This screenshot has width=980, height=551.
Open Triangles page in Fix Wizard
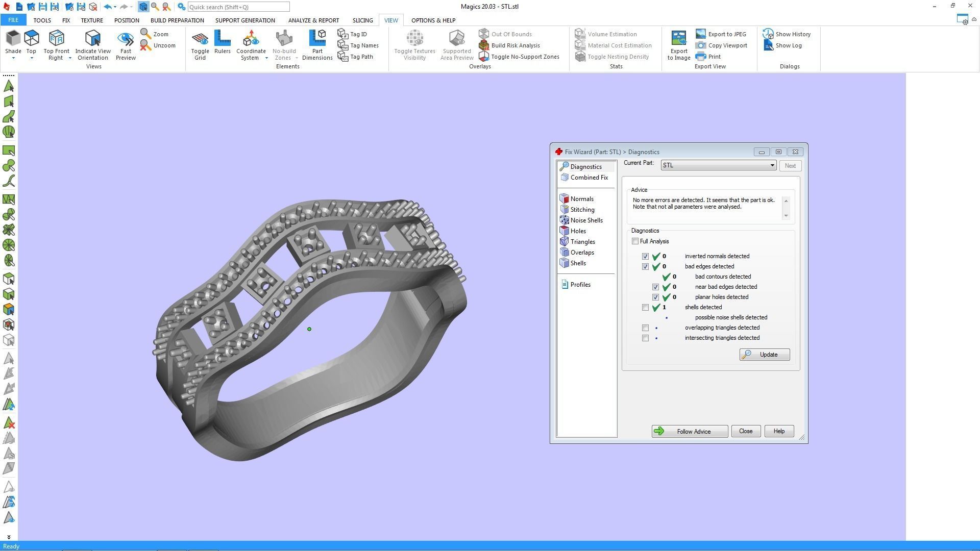pyautogui.click(x=577, y=242)
